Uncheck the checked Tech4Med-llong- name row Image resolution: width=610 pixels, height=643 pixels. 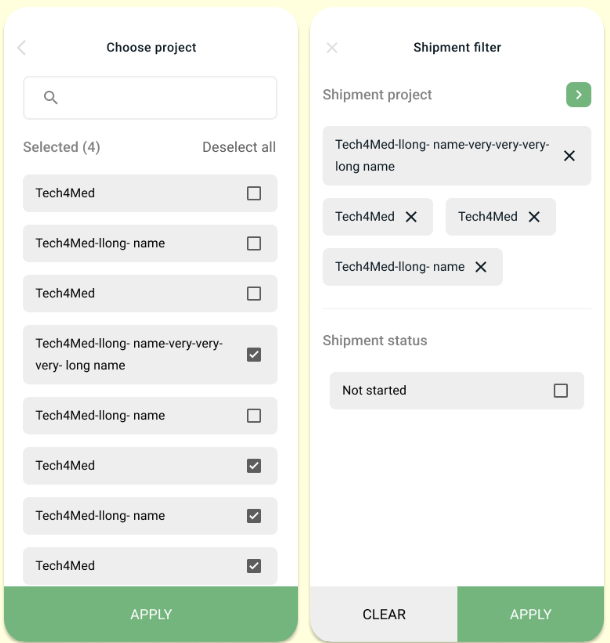point(254,515)
